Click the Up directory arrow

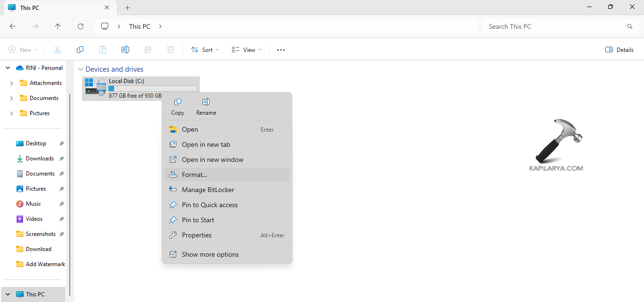pyautogui.click(x=58, y=26)
